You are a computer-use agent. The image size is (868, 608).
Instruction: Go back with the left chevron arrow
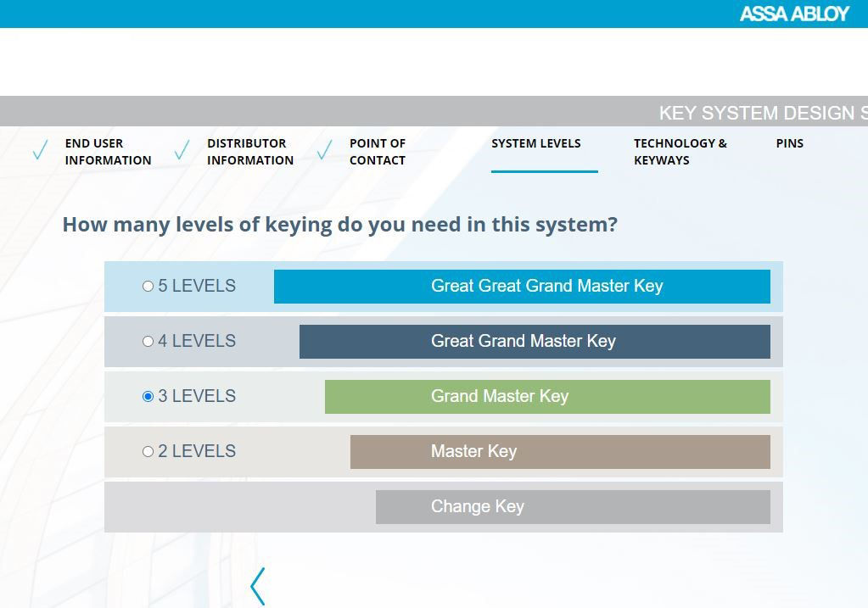(x=258, y=586)
